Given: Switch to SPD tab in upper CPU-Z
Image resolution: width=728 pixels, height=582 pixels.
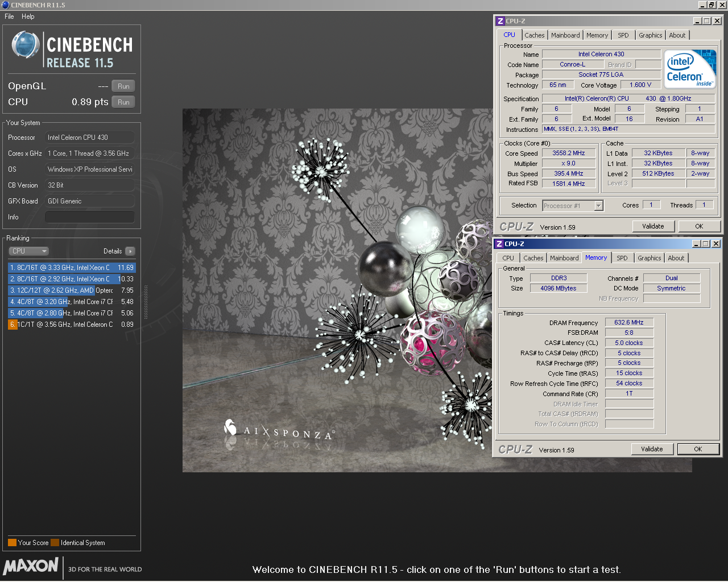Looking at the screenshot, I should coord(623,35).
